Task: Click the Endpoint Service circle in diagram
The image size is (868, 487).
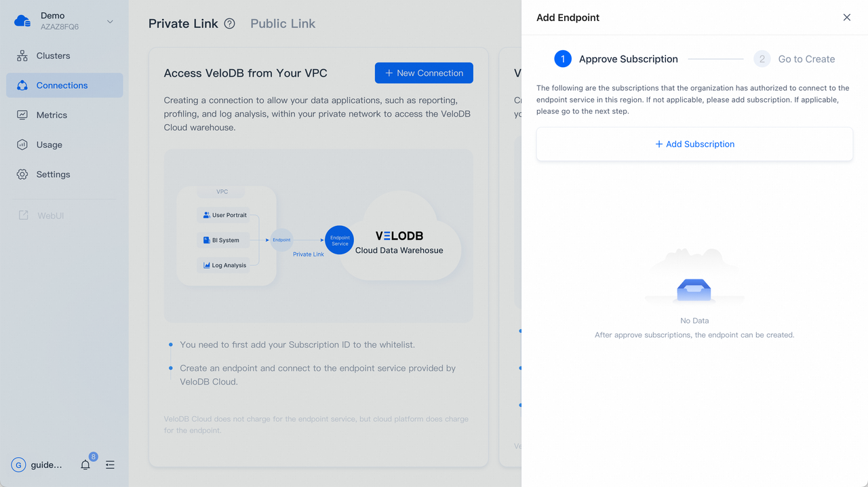Action: [340, 240]
